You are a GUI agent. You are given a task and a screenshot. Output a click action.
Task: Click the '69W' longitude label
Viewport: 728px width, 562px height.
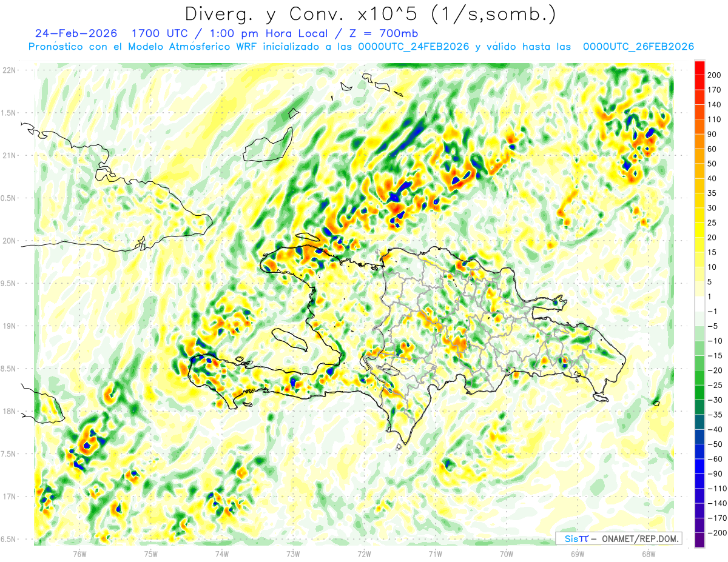pos(578,554)
